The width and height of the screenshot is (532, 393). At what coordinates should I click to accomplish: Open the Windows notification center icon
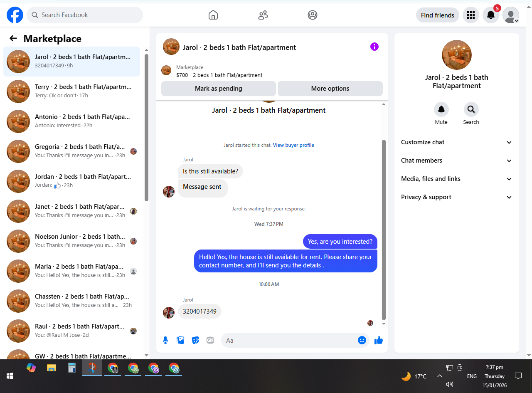518,376
